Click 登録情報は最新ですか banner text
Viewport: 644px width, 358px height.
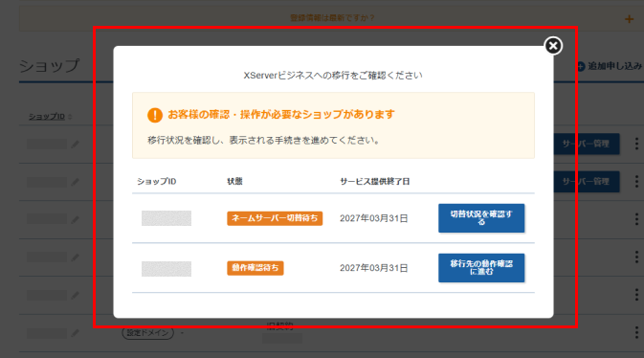tap(332, 18)
